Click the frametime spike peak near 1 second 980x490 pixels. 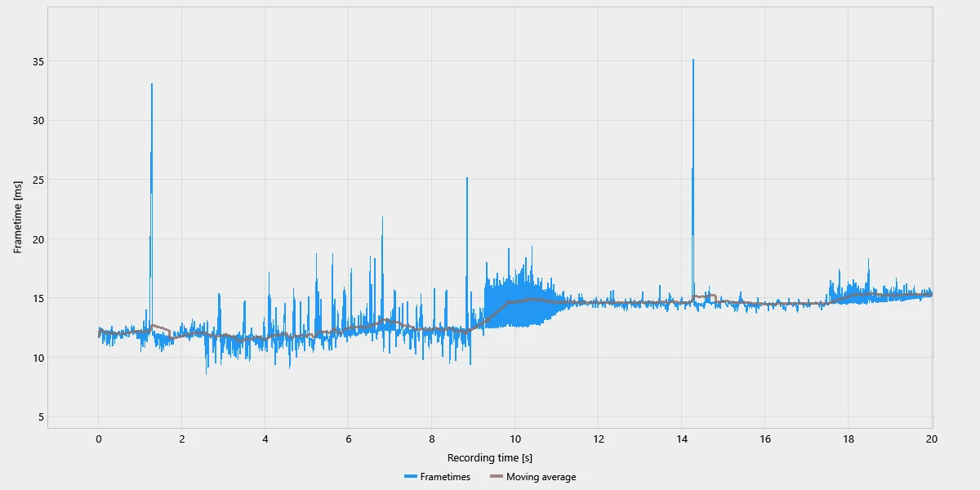click(x=152, y=84)
